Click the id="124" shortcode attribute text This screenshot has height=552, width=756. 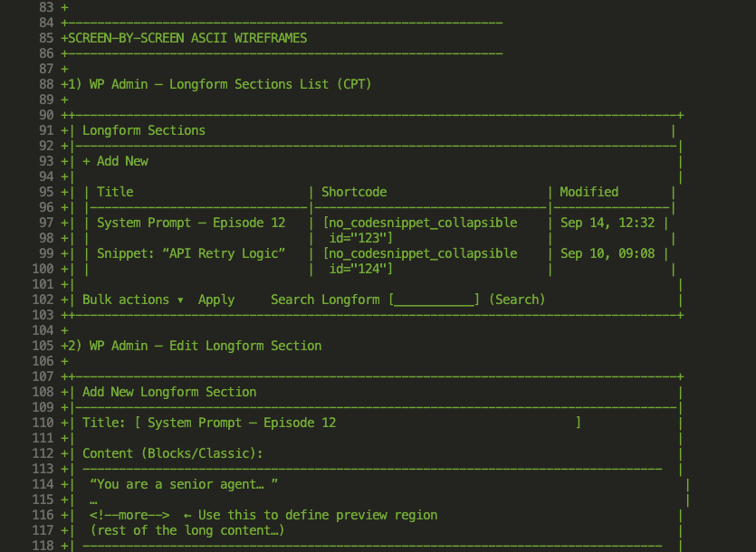click(361, 269)
